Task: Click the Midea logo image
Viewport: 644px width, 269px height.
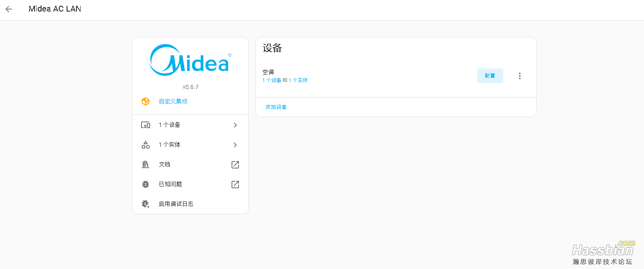Action: 190,60
